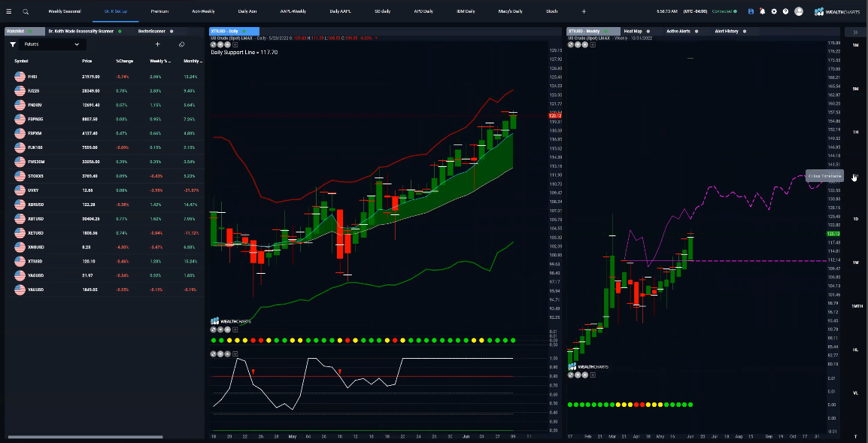Select the 5M timeframe button
868x443 pixels.
coord(855,89)
